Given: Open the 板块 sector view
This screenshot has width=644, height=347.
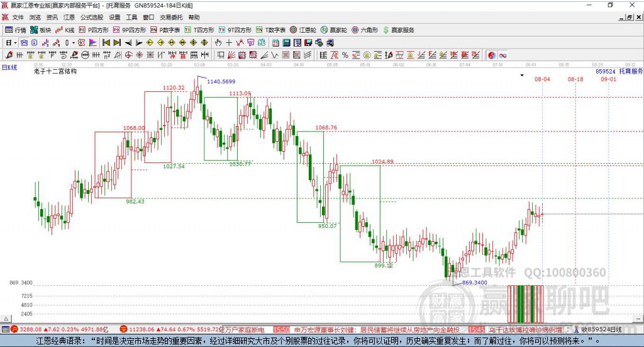Looking at the screenshot, I should (x=40, y=30).
